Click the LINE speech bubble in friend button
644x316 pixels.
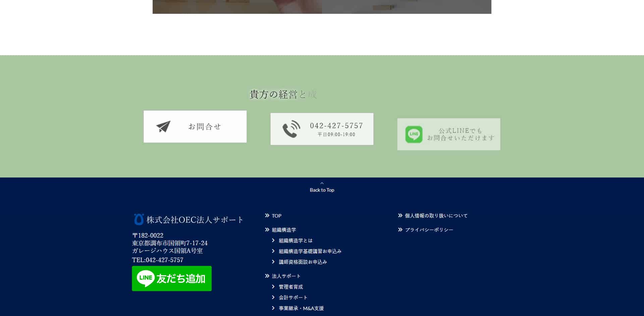point(146,278)
